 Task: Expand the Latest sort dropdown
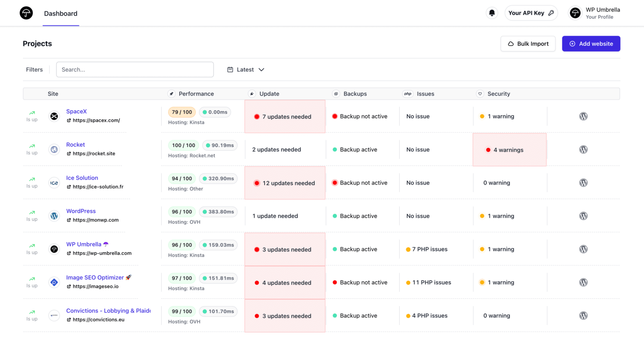pyautogui.click(x=245, y=70)
